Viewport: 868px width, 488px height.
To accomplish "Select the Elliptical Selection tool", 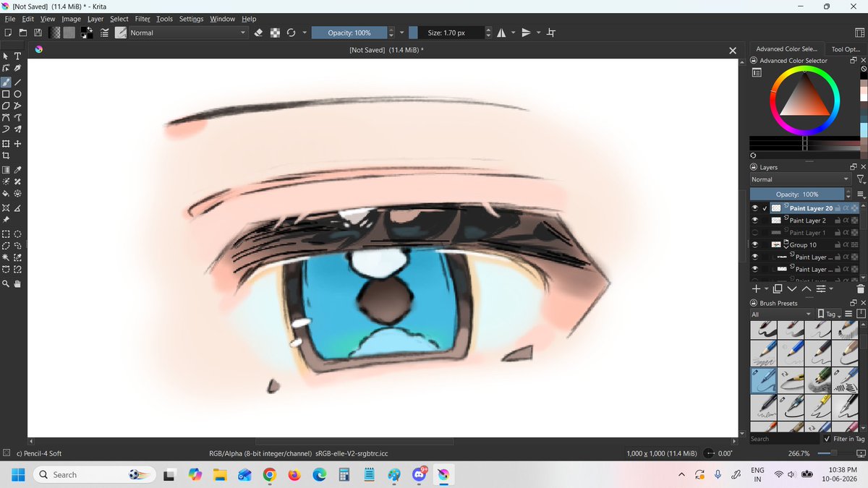I will [17, 234].
